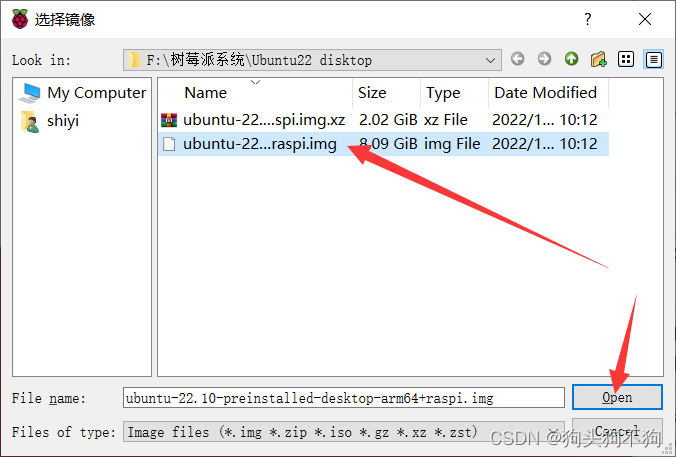Click the xz File type cell
Viewport: 676px width, 457px height.
(446, 120)
